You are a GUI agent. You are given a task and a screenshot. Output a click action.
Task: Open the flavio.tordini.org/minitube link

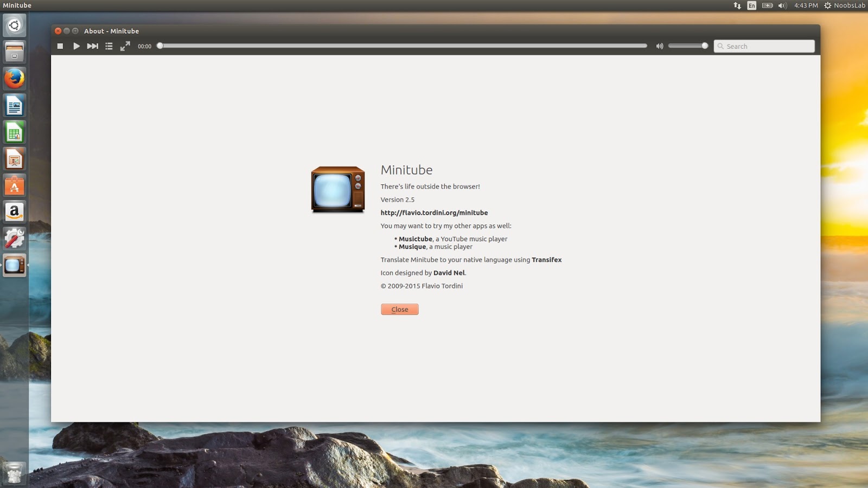point(434,213)
